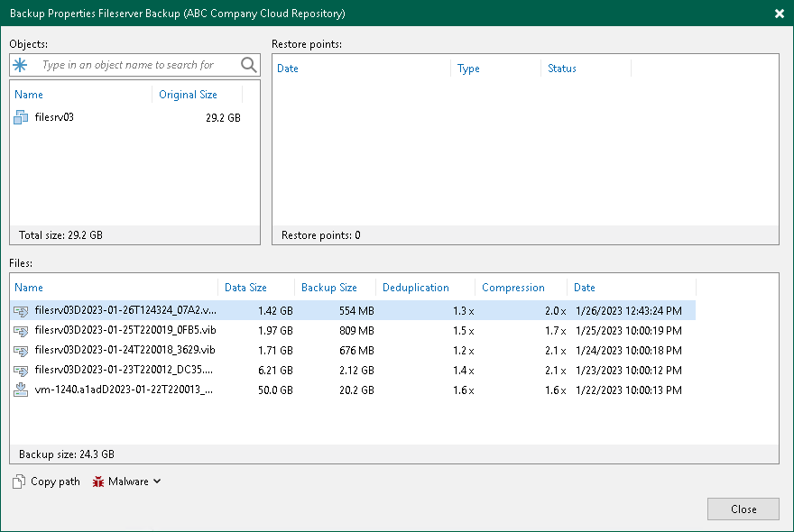Screen dimensions: 794x532
Task: Sort files by Compression column header
Action: coord(512,288)
